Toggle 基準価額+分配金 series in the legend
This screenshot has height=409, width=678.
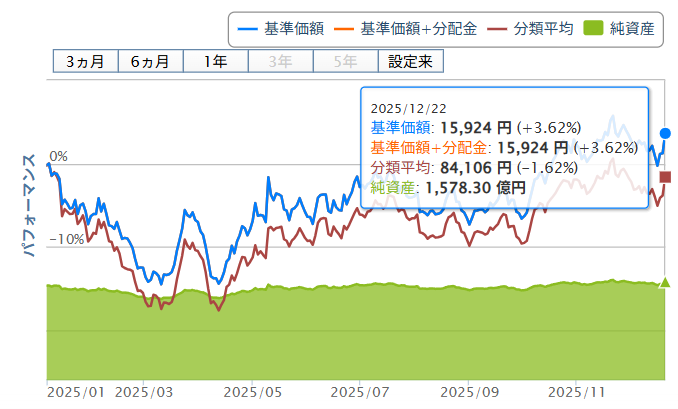[412, 29]
